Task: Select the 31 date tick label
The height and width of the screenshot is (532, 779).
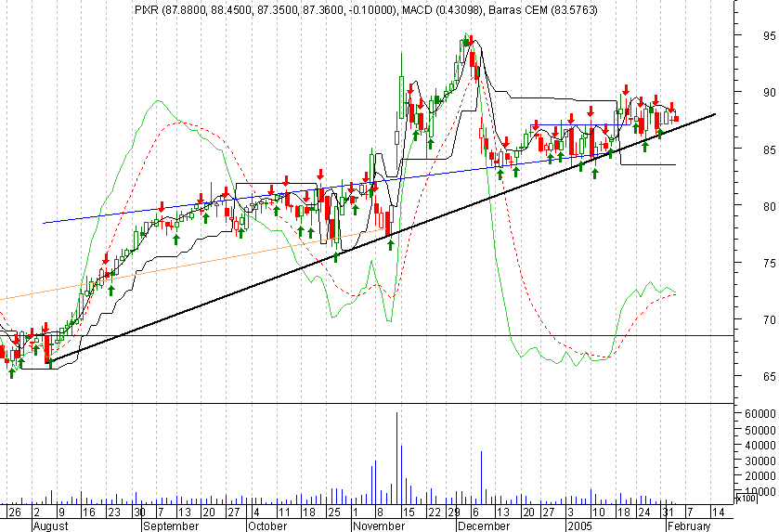Action: click(x=669, y=513)
